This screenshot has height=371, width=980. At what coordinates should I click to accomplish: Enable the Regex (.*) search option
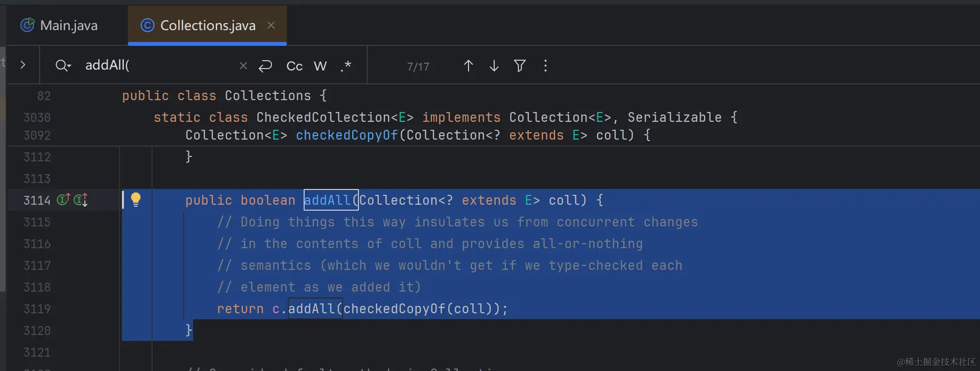(346, 66)
